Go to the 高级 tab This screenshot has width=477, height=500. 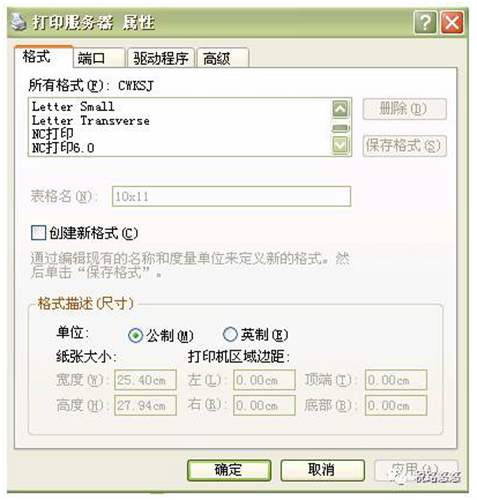[222, 58]
